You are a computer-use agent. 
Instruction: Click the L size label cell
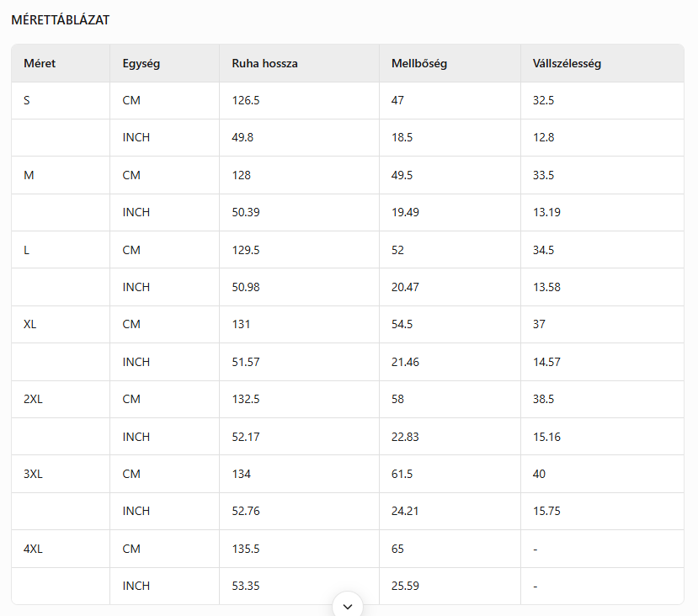(x=27, y=250)
